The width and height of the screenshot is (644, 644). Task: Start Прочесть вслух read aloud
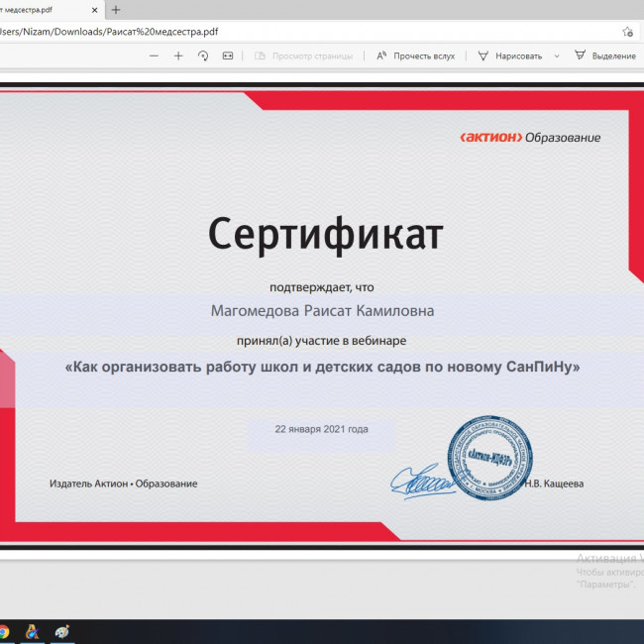click(416, 55)
